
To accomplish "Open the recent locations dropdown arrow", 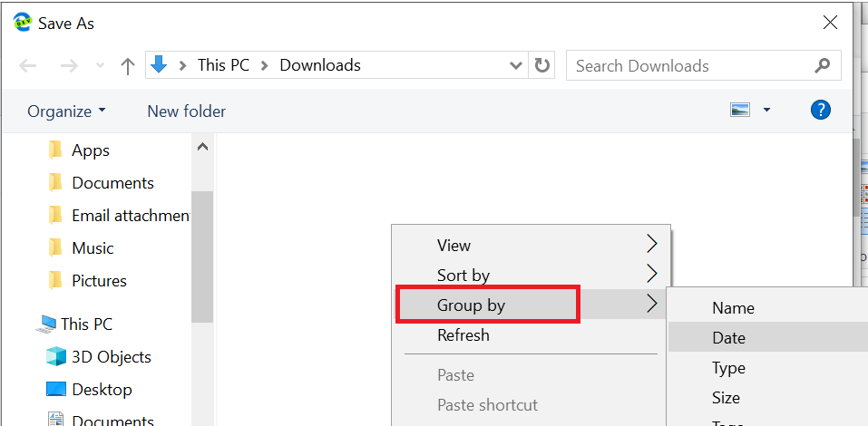I will (100, 66).
